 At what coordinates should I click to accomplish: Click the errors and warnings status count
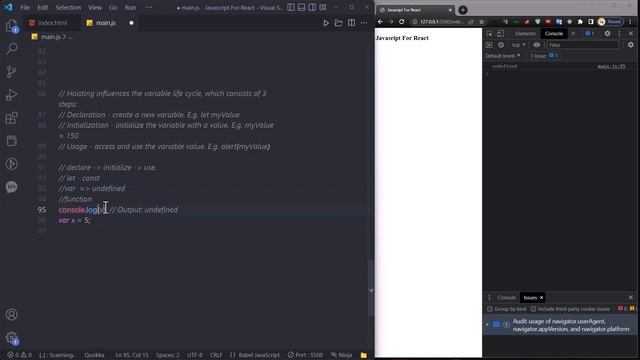19,355
